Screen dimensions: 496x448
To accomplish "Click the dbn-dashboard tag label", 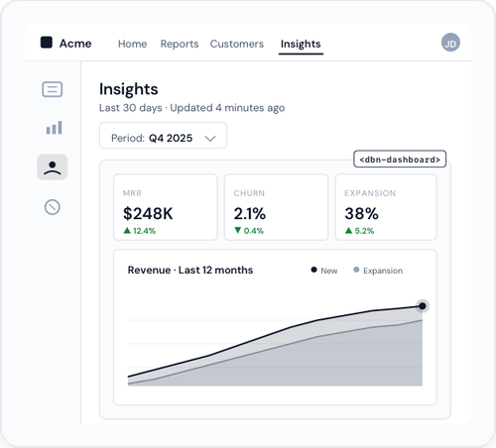I will click(400, 159).
